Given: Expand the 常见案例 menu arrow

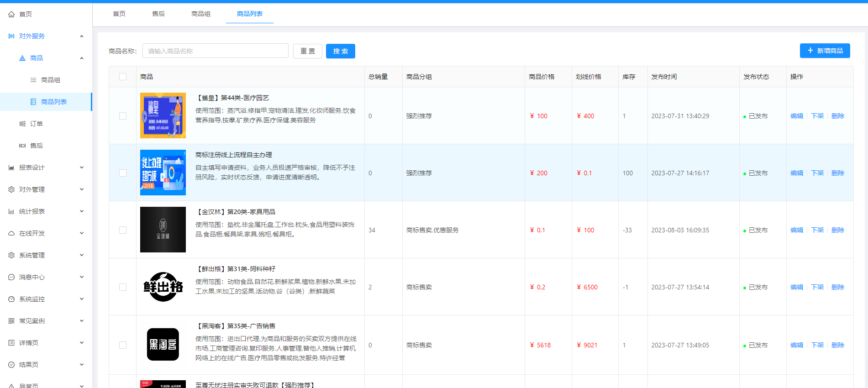Looking at the screenshot, I should point(82,321).
